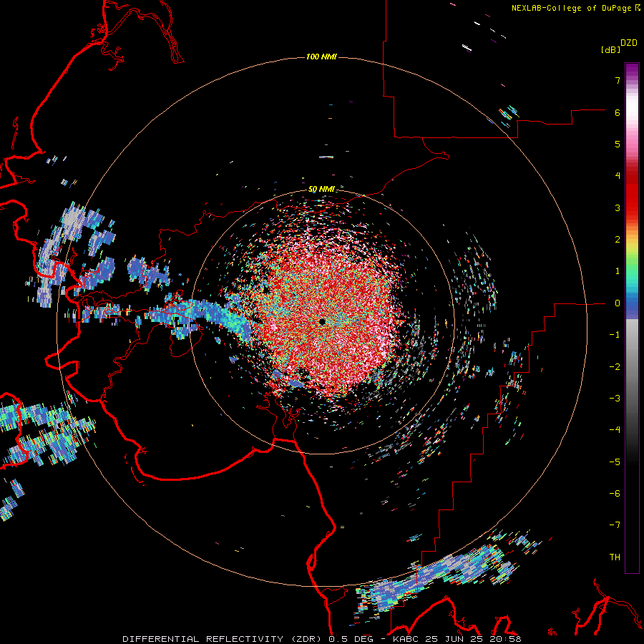Click the 2 value on color scale
The height and width of the screenshot is (644, 644).
618,240
